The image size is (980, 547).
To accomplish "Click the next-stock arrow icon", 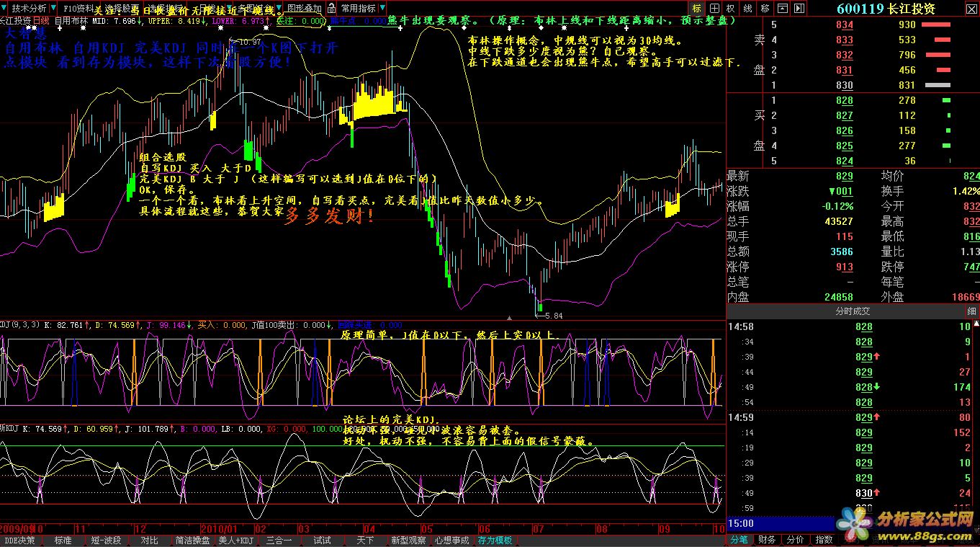I will coord(798,8).
